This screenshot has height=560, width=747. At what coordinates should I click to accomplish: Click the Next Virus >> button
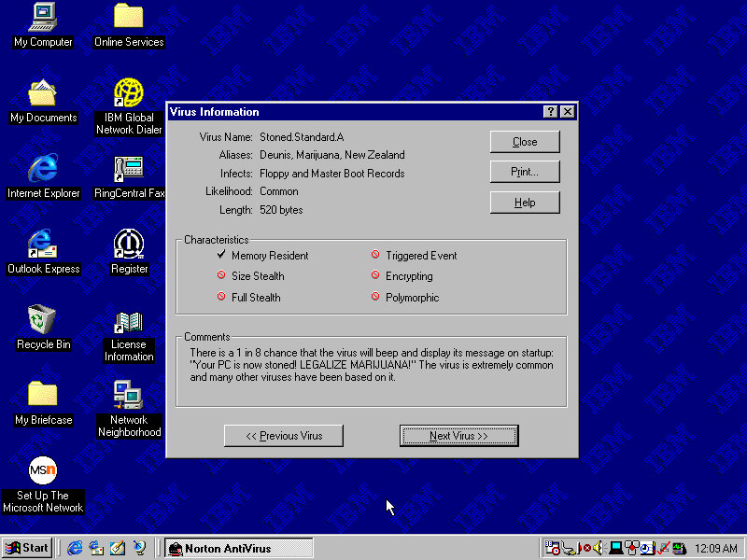[458, 436]
